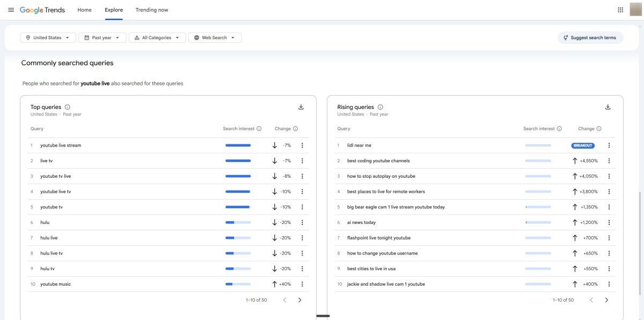Open the account profile avatar
This screenshot has height=320, width=644.
pos(636,10)
